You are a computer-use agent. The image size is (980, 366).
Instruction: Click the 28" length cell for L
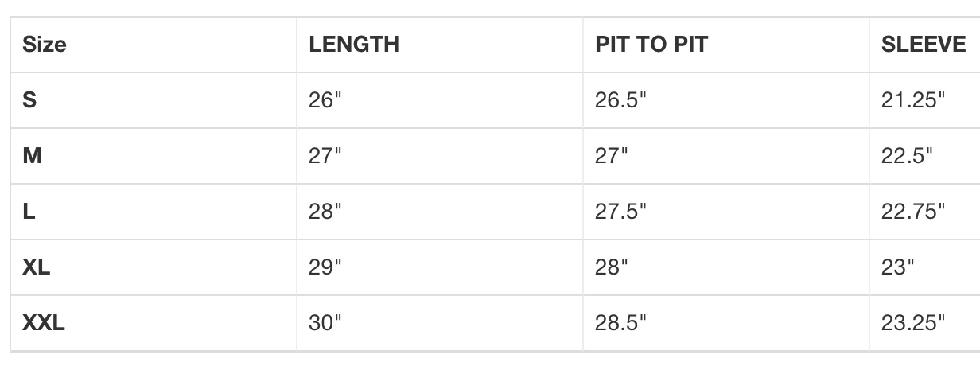(325, 212)
